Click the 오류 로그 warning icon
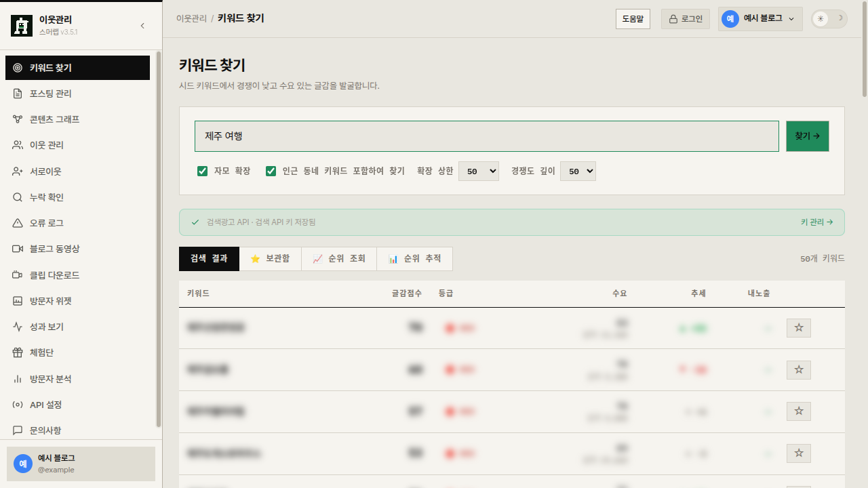Image resolution: width=868 pixels, height=488 pixels. pos(18,223)
